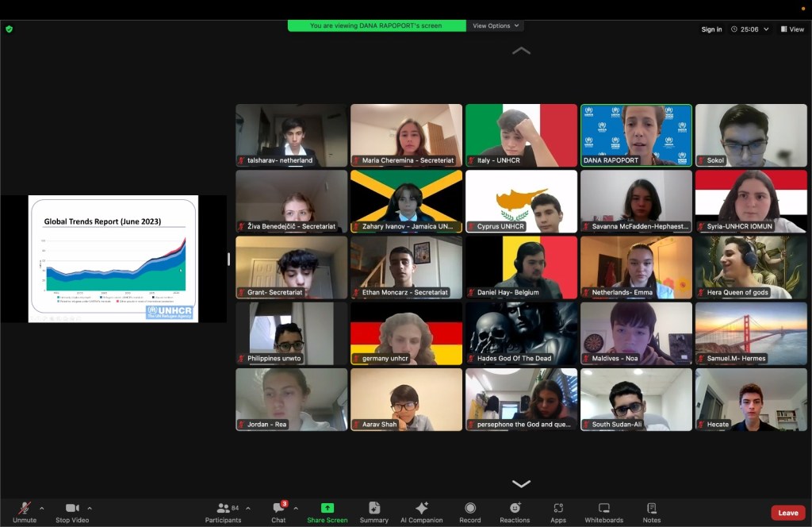Viewport: 812px width, 527px height.
Task: Select DANA RAPOPORT's video tile
Action: click(x=636, y=135)
